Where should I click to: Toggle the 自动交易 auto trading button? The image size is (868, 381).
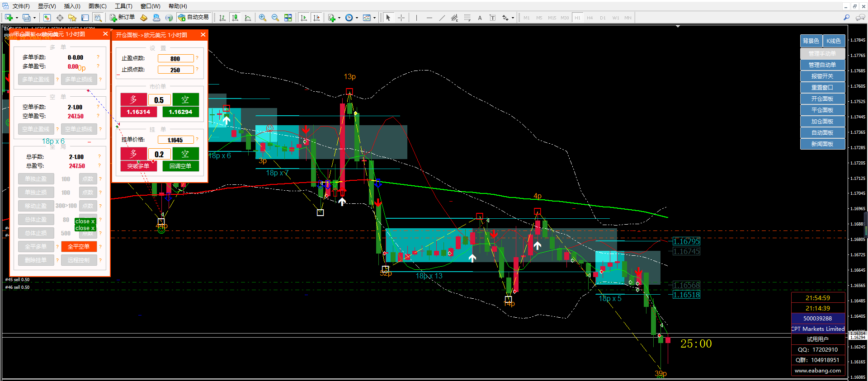[x=193, y=18]
